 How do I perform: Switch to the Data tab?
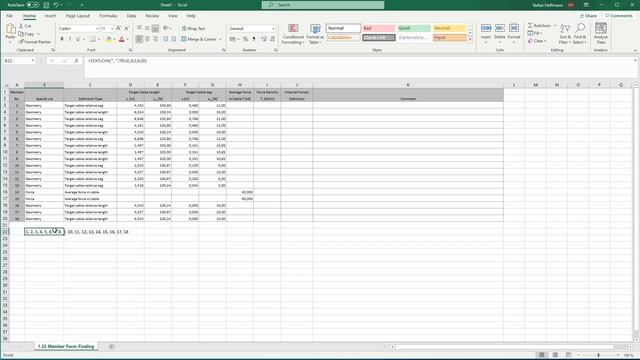tap(131, 16)
